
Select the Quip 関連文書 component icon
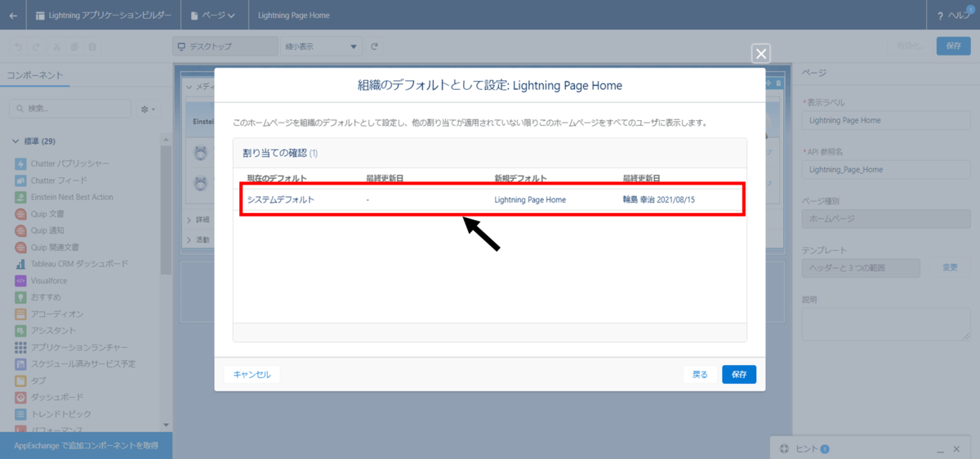[20, 247]
